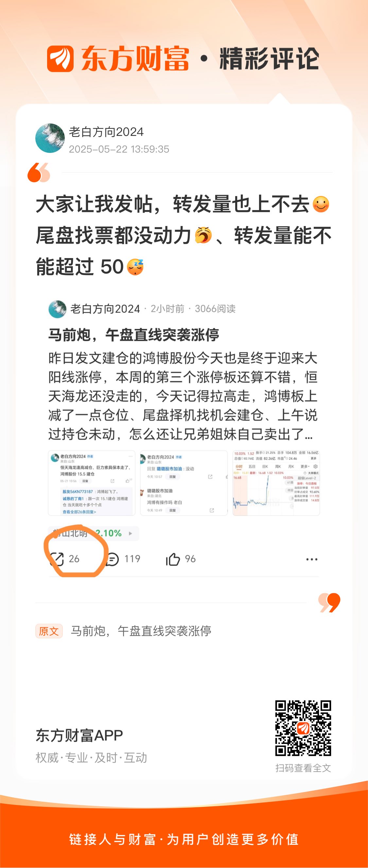368x868 pixels.
Task: Click the QR code for full text
Action: point(303,728)
